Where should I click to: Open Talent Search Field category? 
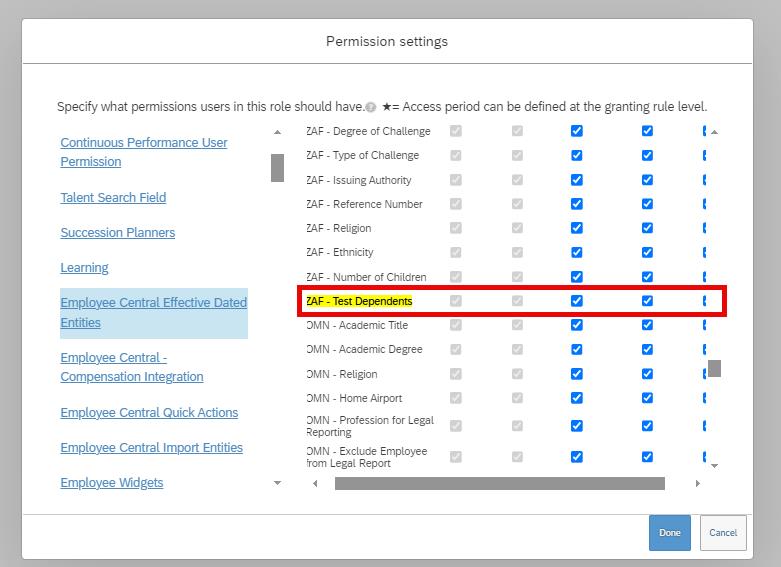[113, 198]
